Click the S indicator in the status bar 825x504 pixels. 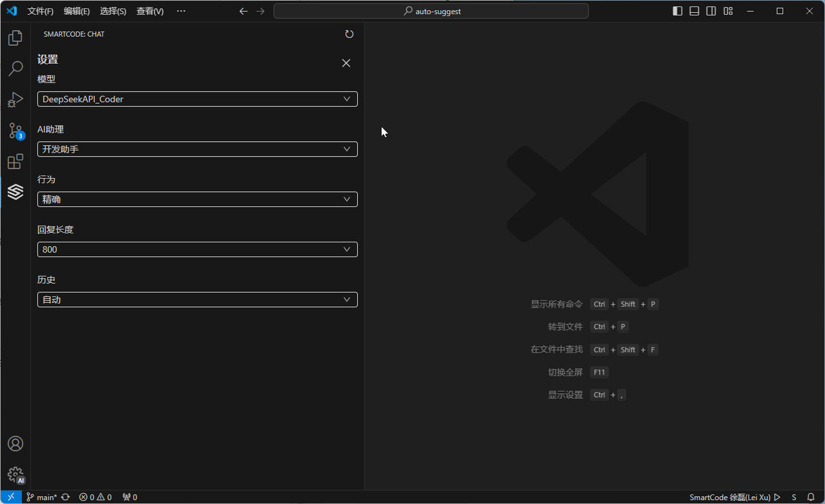pyautogui.click(x=794, y=497)
